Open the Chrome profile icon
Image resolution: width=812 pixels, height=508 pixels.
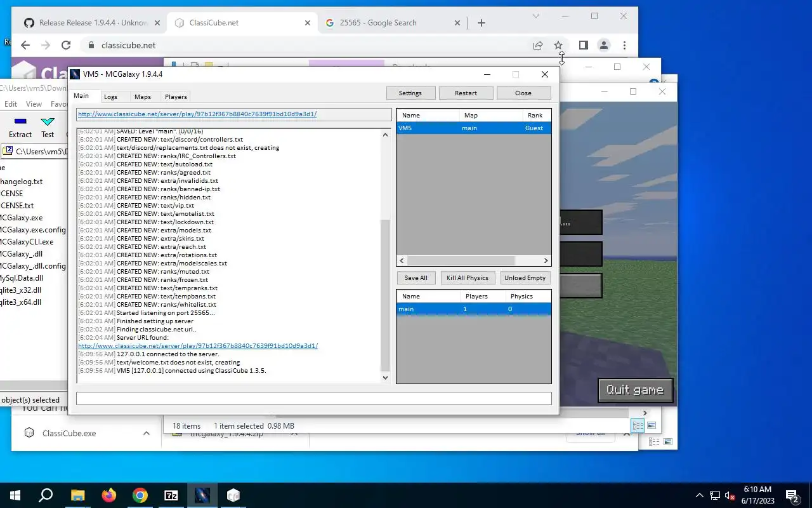click(604, 45)
